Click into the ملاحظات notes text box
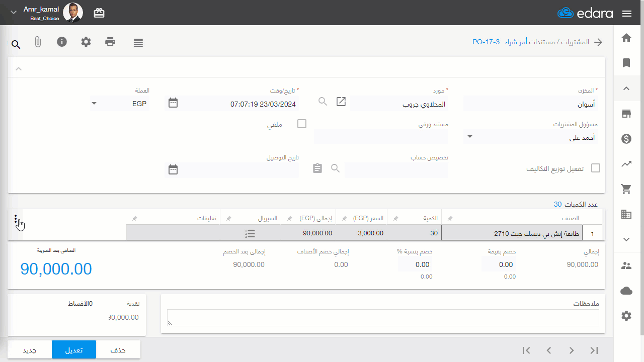The width and height of the screenshot is (644, 362). pos(383,318)
